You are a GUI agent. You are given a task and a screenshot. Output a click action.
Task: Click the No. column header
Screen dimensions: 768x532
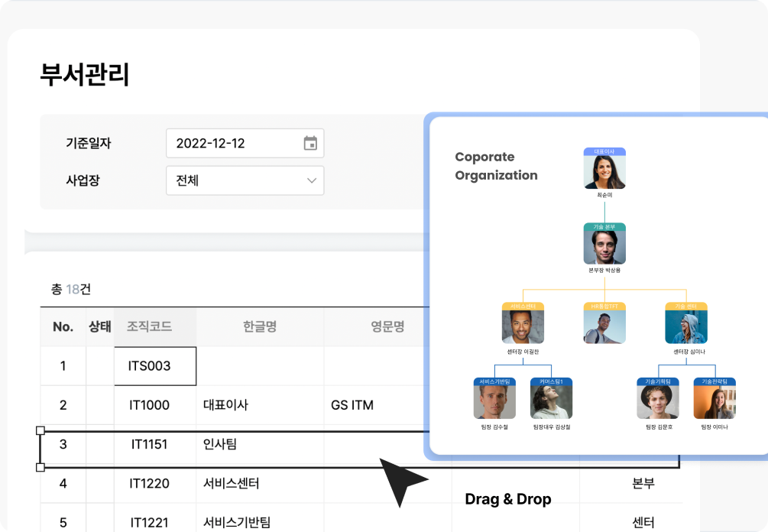click(63, 327)
